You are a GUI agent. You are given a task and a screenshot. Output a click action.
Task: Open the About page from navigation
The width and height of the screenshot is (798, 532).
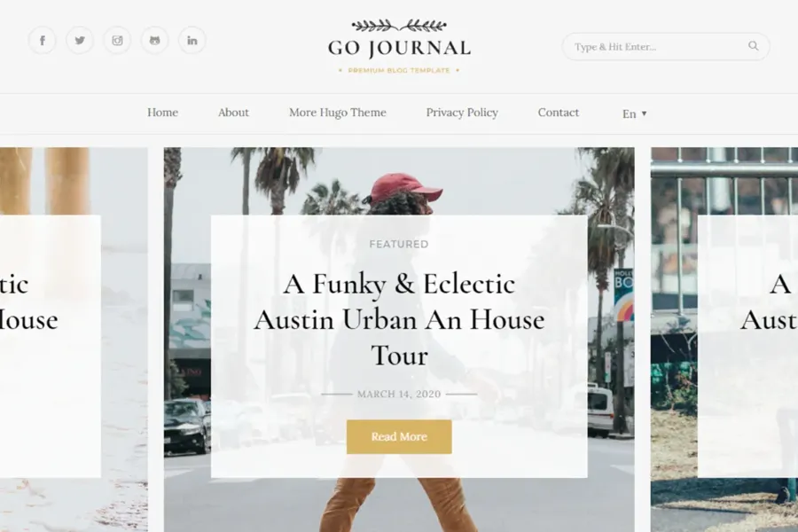[233, 113]
